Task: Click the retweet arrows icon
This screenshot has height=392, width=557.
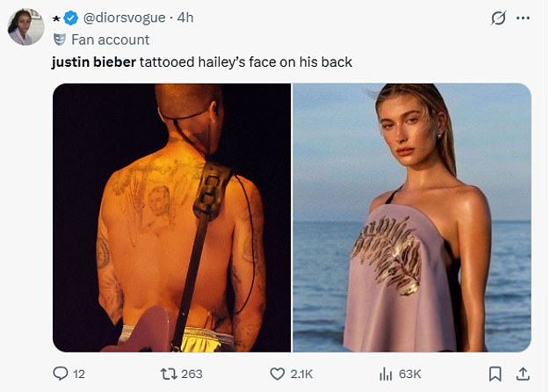Action: [x=169, y=374]
